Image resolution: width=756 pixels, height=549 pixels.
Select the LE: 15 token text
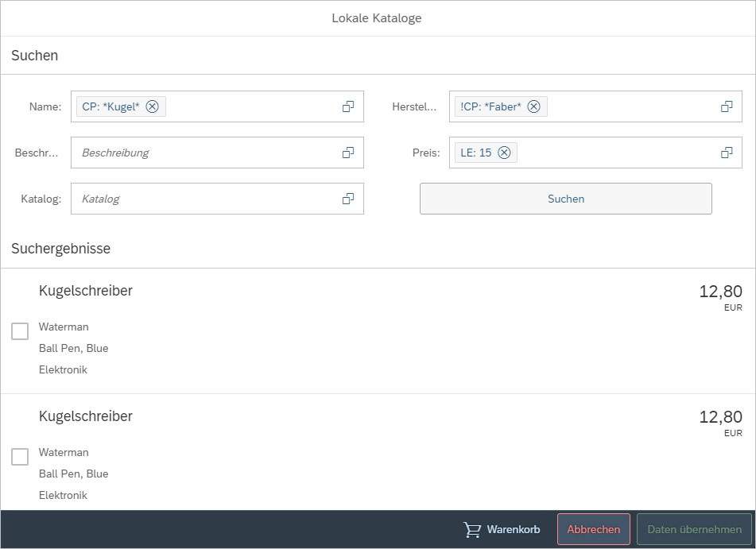pyautogui.click(x=476, y=153)
